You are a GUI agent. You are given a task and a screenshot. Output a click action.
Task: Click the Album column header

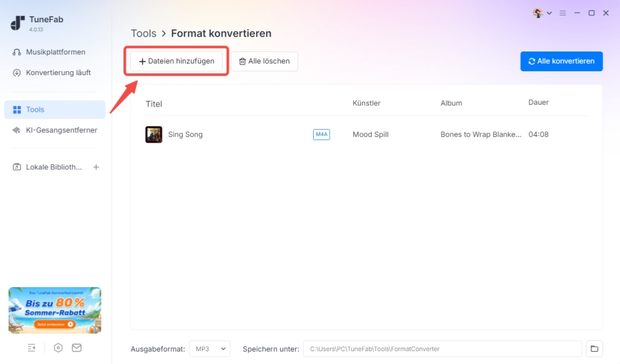[x=451, y=104]
